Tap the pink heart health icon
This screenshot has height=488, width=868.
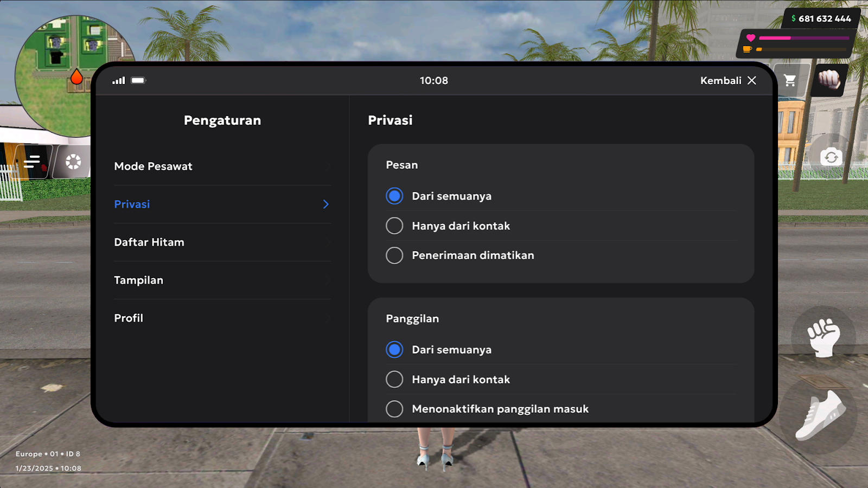point(751,38)
